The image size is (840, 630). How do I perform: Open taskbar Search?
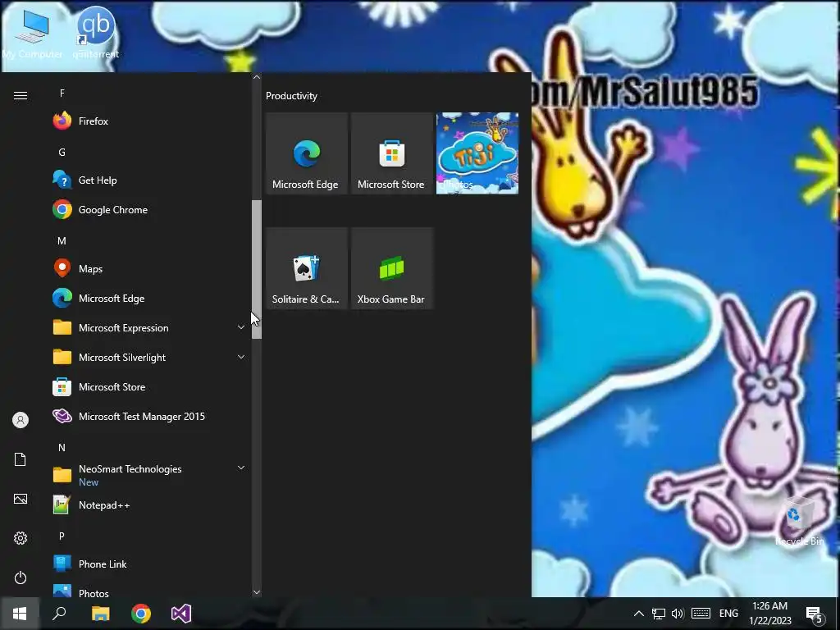point(59,614)
